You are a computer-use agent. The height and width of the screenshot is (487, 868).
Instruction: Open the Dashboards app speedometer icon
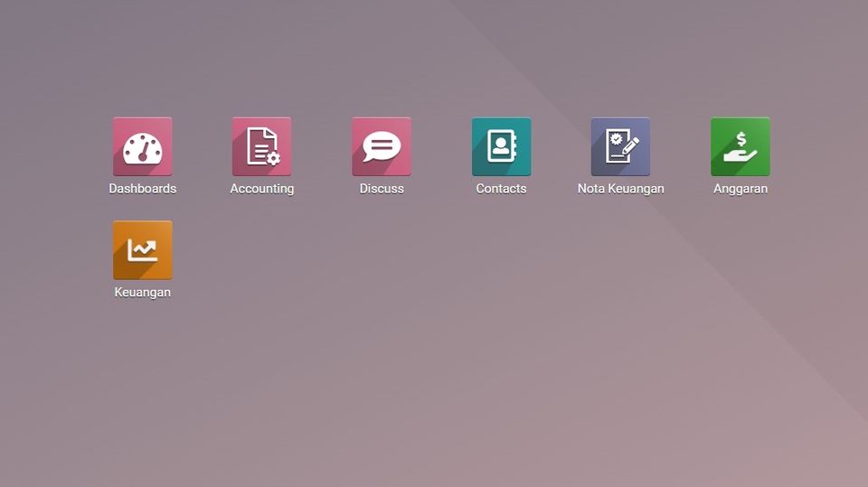coord(142,146)
